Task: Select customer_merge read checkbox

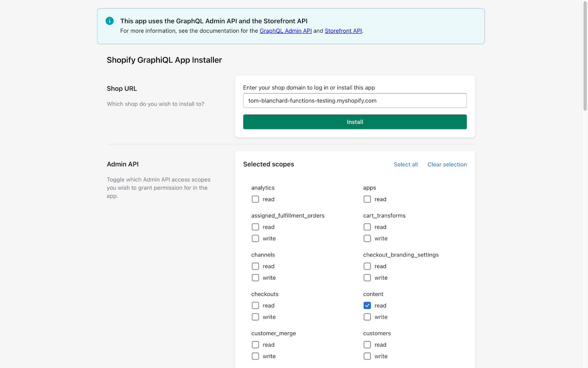Action: (255, 345)
